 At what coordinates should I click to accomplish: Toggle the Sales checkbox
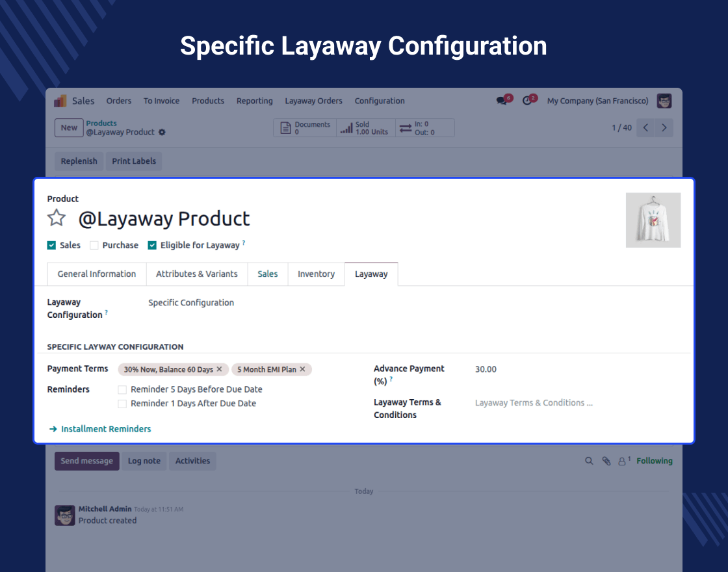[51, 245]
